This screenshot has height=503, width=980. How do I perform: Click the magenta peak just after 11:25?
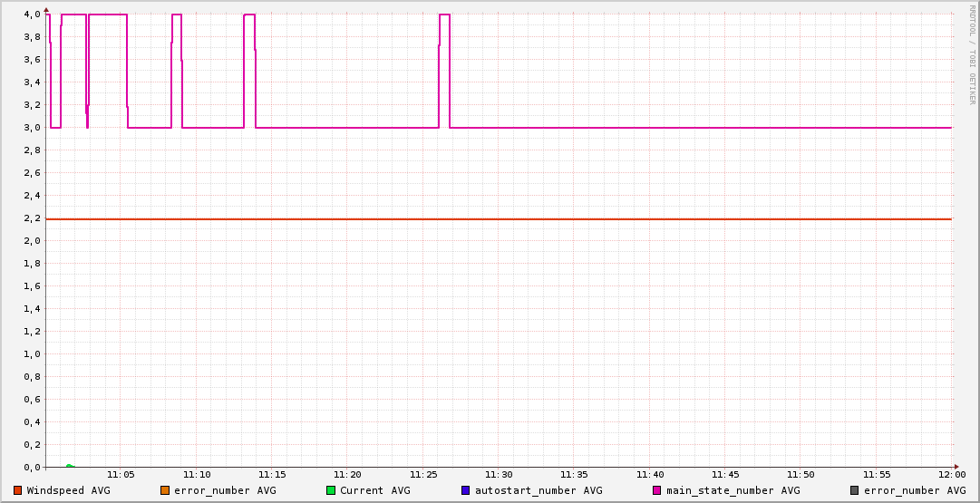point(444,15)
